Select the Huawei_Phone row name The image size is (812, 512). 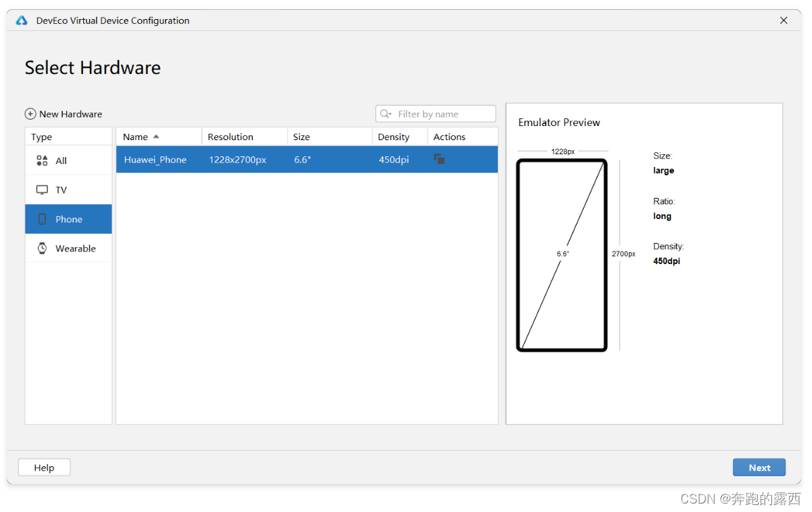coord(156,159)
